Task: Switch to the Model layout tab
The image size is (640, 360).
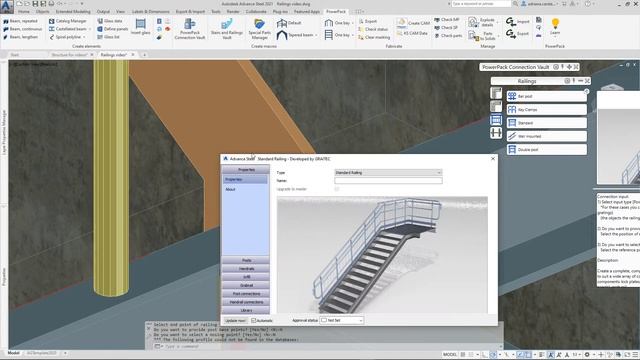Action: (13, 353)
